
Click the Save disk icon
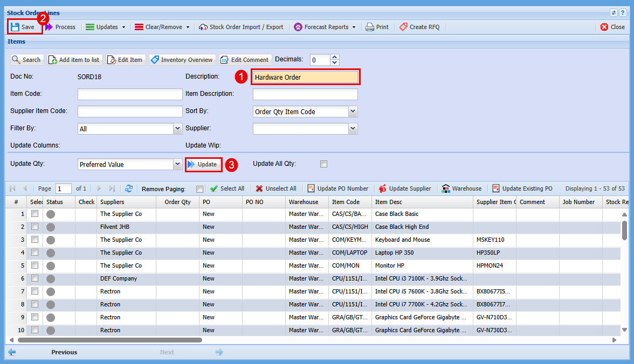[x=15, y=27]
